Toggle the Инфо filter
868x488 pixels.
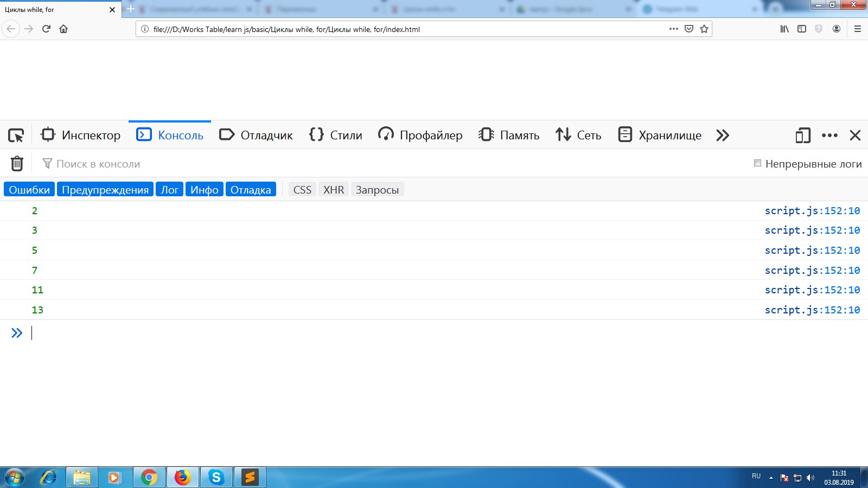click(205, 190)
